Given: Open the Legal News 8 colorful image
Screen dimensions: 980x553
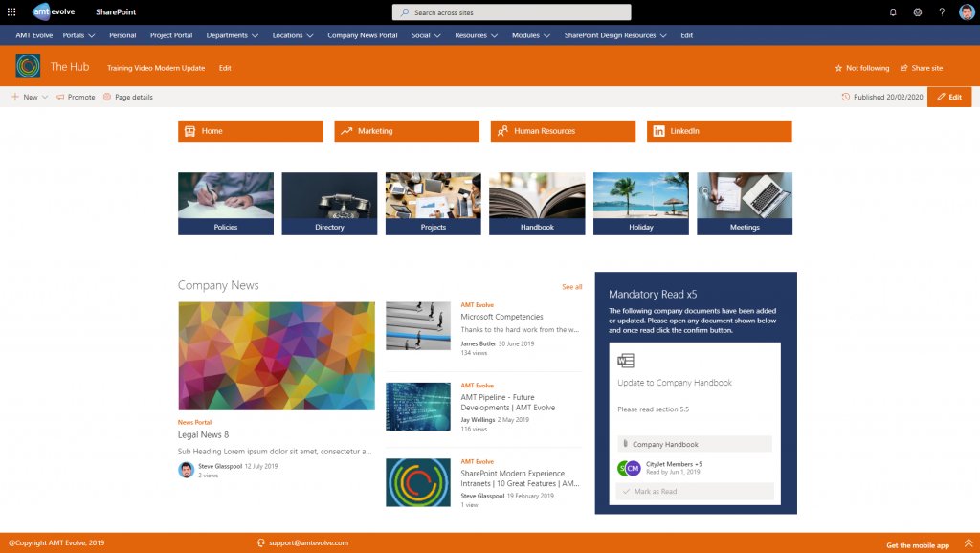Looking at the screenshot, I should point(277,356).
